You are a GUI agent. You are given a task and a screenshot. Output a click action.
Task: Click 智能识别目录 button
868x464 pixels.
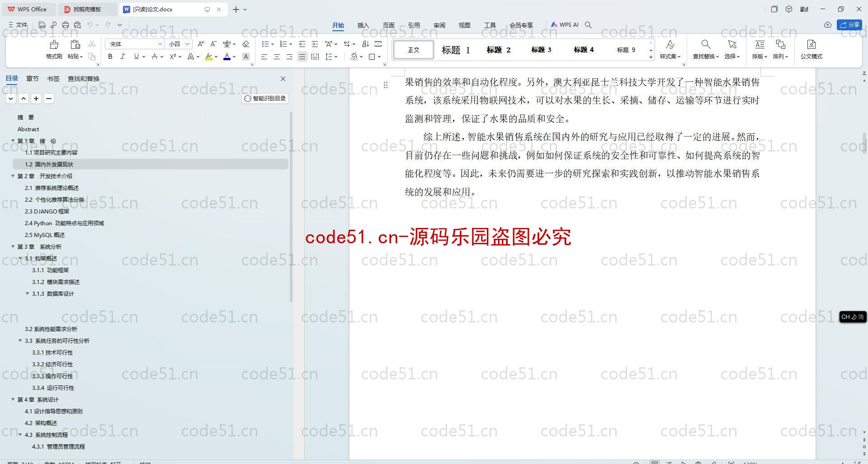coord(265,99)
